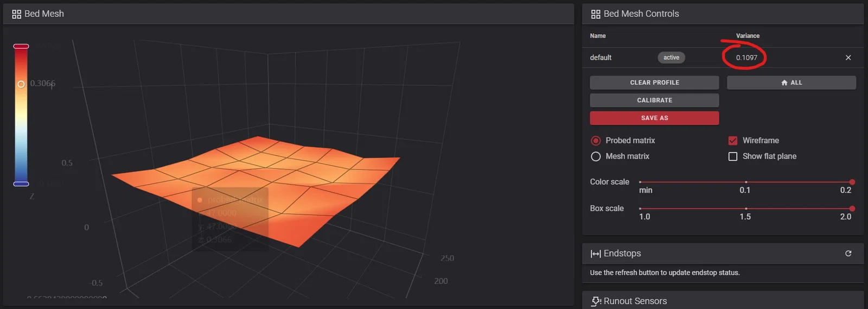The height and width of the screenshot is (309, 868).
Task: Click the Box scale label
Action: [x=607, y=209]
